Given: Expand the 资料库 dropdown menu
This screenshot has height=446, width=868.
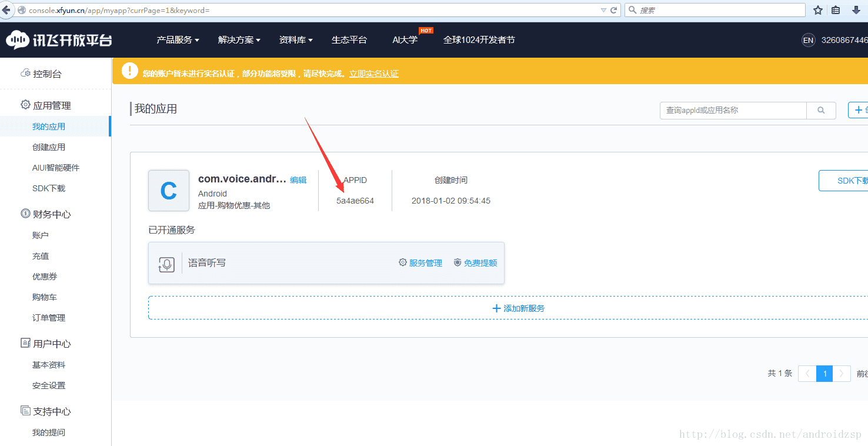Looking at the screenshot, I should [296, 40].
